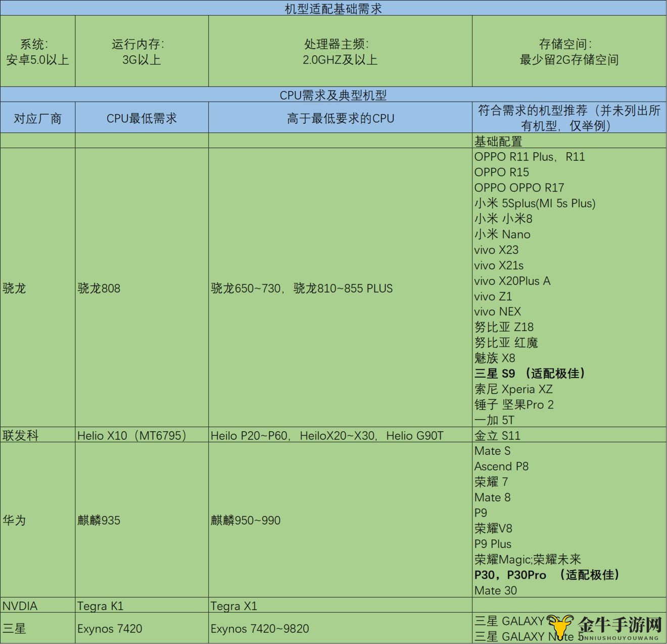Select the line 'P9' above 荣耀V8

481,513
